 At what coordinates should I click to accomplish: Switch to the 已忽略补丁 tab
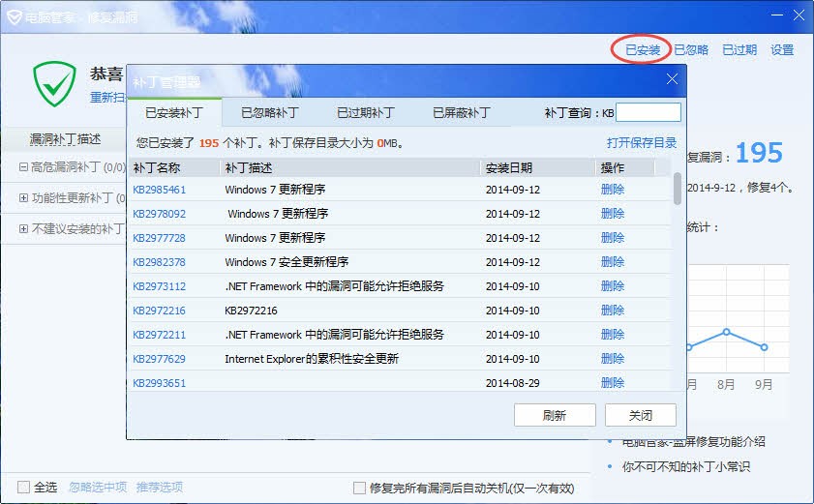coord(270,112)
